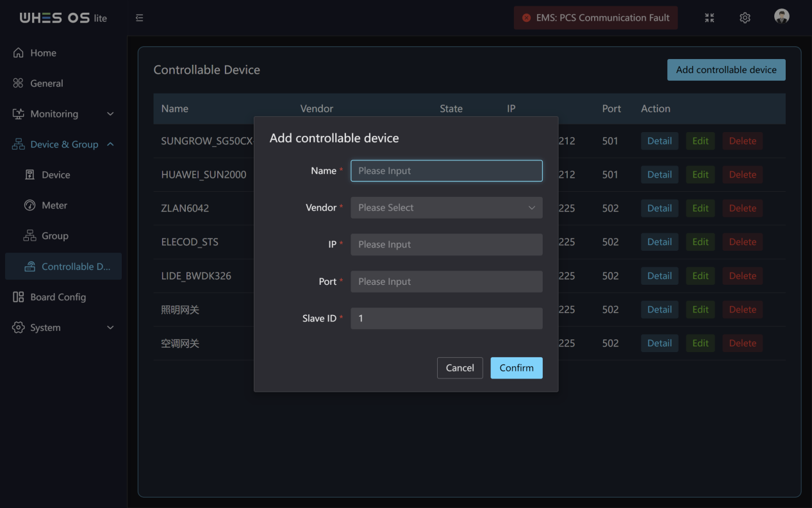
Task: Expand the Monitoring menu chevron
Action: [x=110, y=114]
